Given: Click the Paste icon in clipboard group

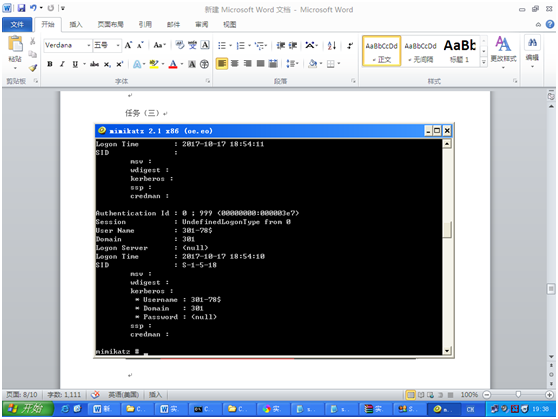Looking at the screenshot, I should point(15,44).
